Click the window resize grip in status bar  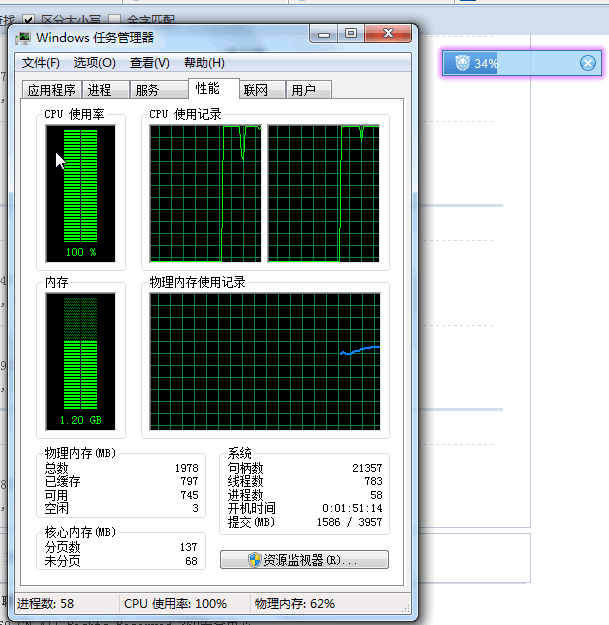(x=406, y=608)
